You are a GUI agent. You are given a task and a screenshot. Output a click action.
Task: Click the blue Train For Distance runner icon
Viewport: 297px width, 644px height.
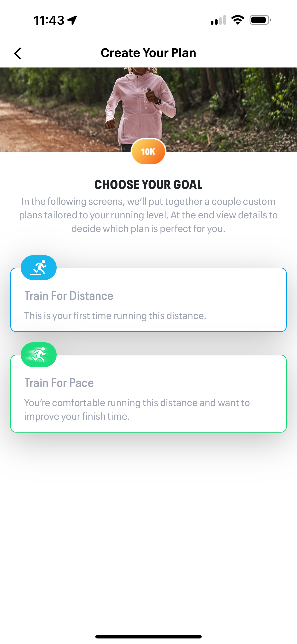pyautogui.click(x=39, y=268)
